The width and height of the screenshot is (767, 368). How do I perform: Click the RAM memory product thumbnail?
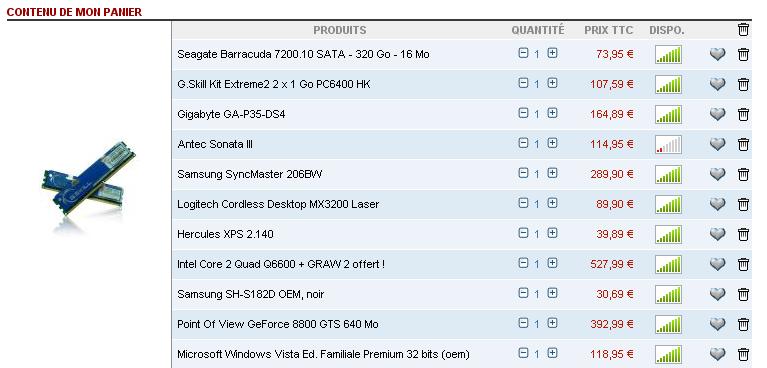tap(89, 186)
